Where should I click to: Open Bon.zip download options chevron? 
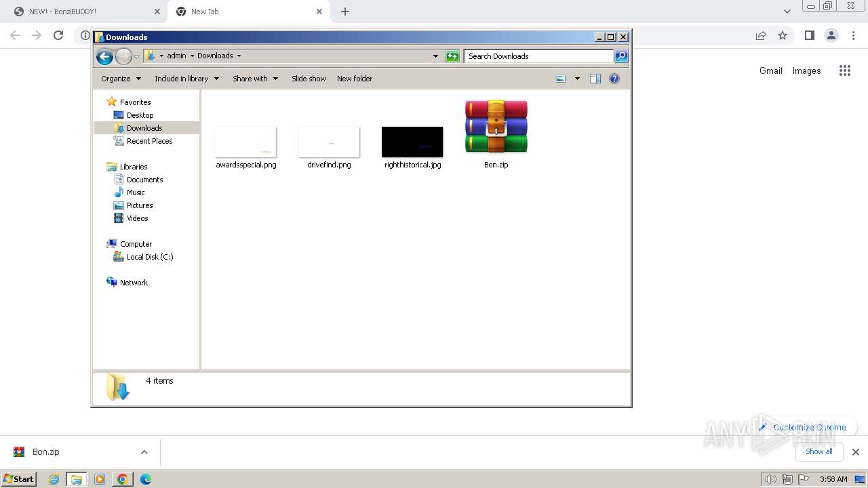tap(144, 452)
